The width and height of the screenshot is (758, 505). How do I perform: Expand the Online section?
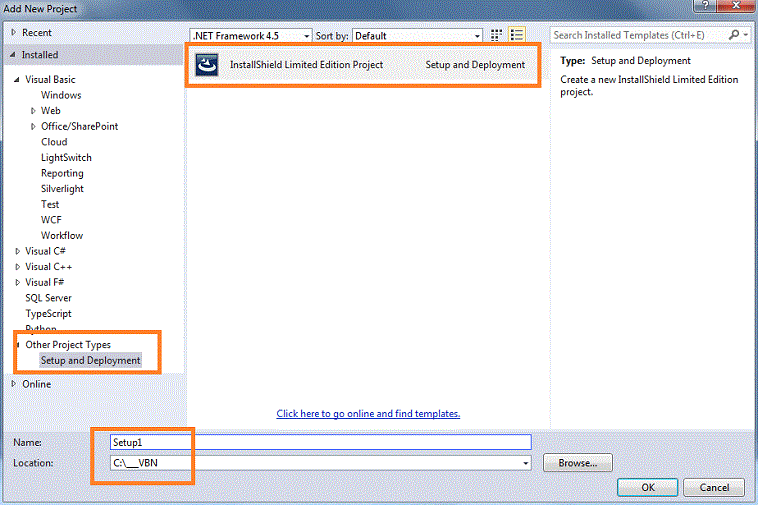click(x=14, y=384)
